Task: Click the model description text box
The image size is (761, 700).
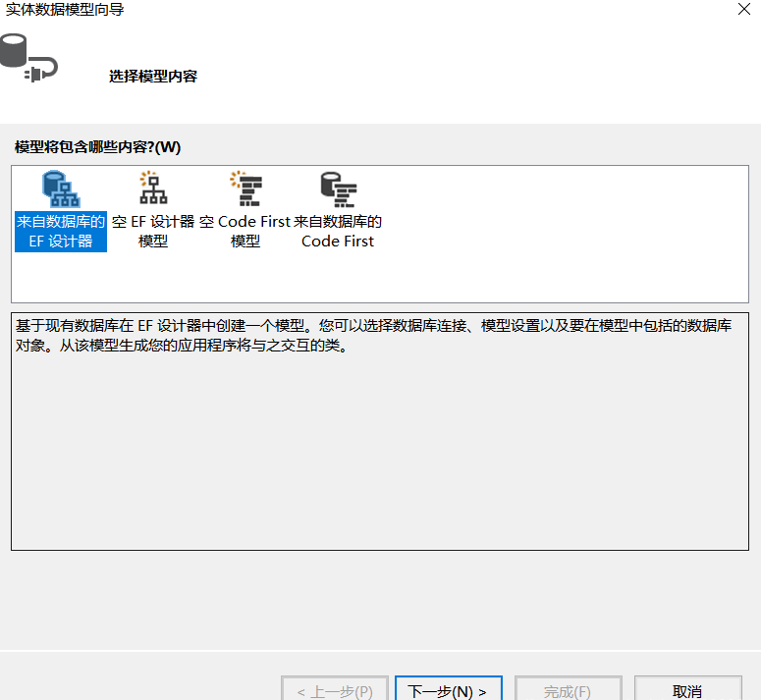Action: click(380, 431)
